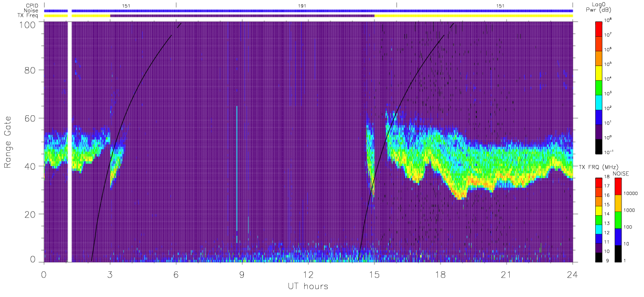The image size is (644, 297).
Task: Click the 1000 label on NOISE scale
Action: coord(629,210)
